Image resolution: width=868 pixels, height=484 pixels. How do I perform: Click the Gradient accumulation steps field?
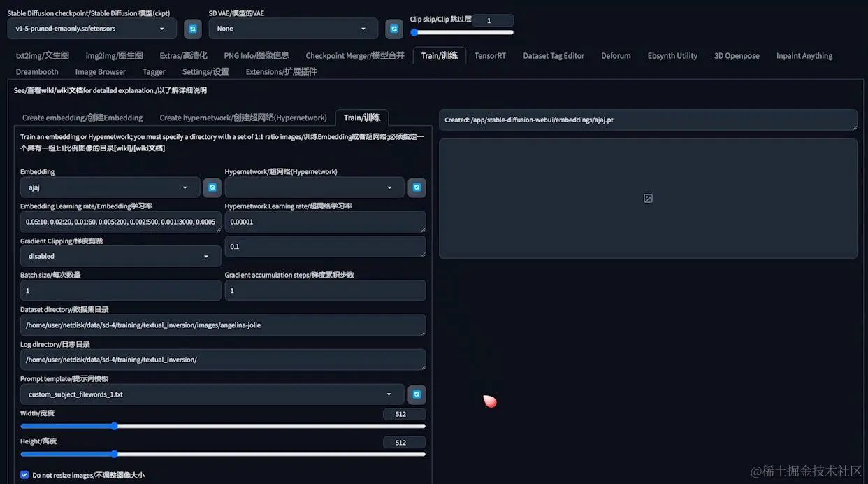tap(325, 290)
